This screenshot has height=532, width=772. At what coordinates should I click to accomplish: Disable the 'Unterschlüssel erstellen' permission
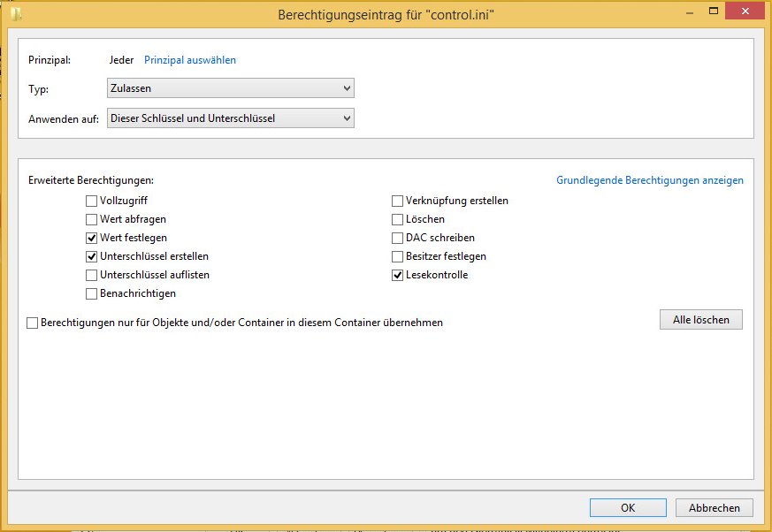[92, 256]
